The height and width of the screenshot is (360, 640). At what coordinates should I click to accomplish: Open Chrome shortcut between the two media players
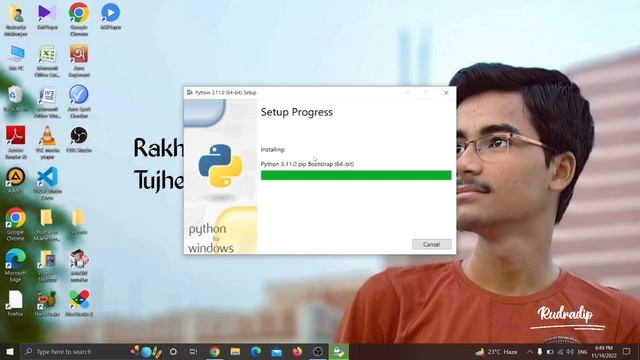(79, 20)
